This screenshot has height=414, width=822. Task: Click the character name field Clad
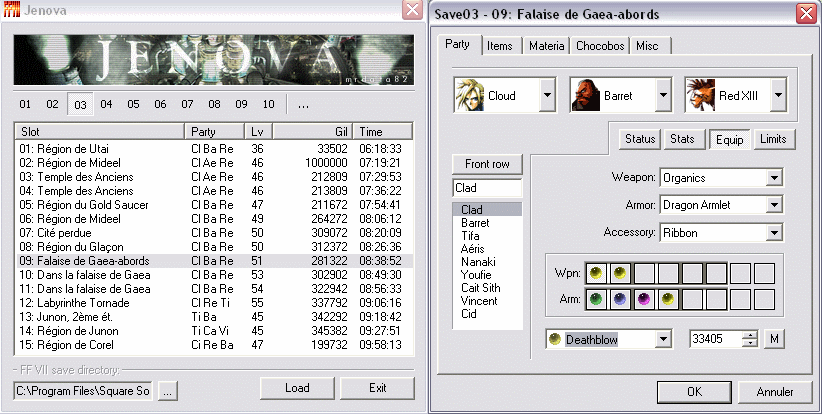[x=487, y=188]
